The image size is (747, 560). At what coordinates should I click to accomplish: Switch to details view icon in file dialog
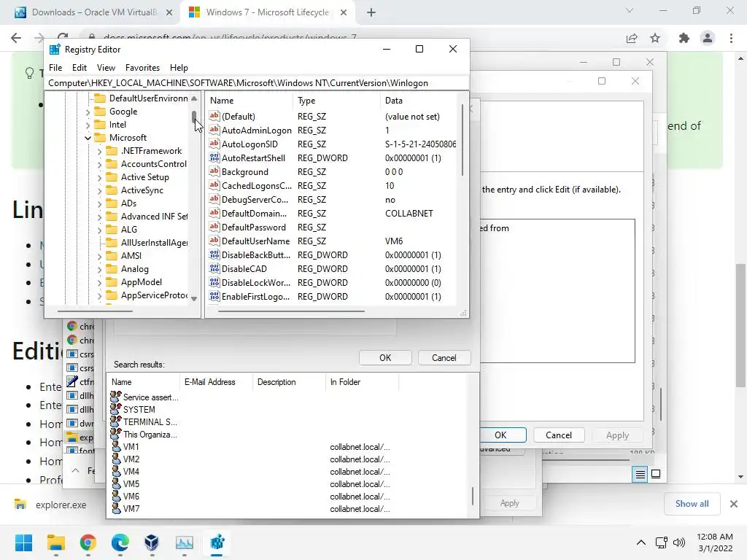(x=640, y=474)
